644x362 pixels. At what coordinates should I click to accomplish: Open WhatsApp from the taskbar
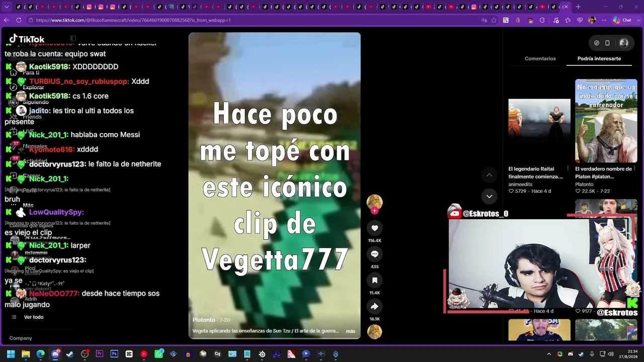click(158, 354)
